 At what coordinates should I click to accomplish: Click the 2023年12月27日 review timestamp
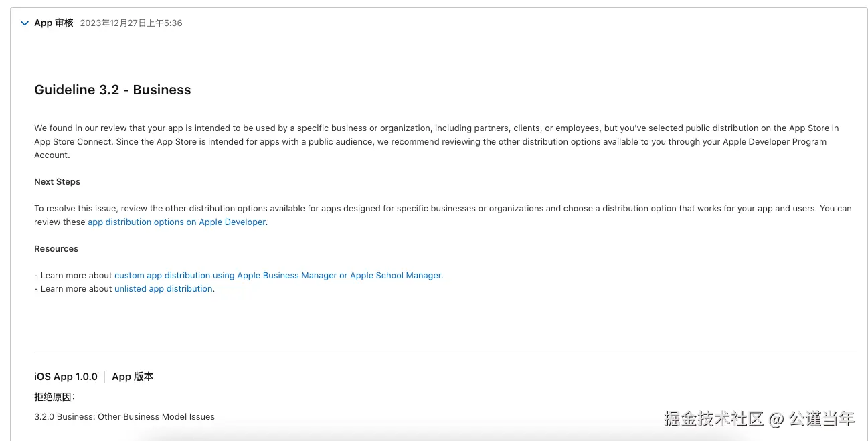coord(131,23)
